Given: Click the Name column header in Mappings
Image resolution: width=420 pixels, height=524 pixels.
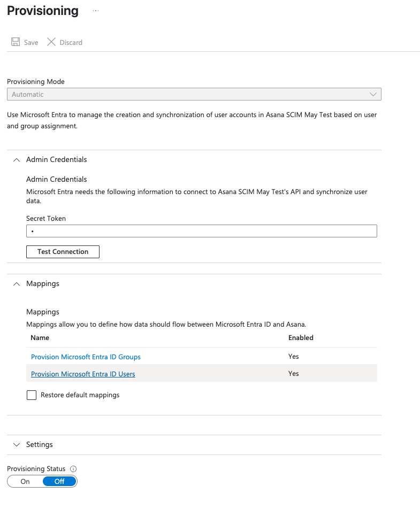Looking at the screenshot, I should (40, 338).
